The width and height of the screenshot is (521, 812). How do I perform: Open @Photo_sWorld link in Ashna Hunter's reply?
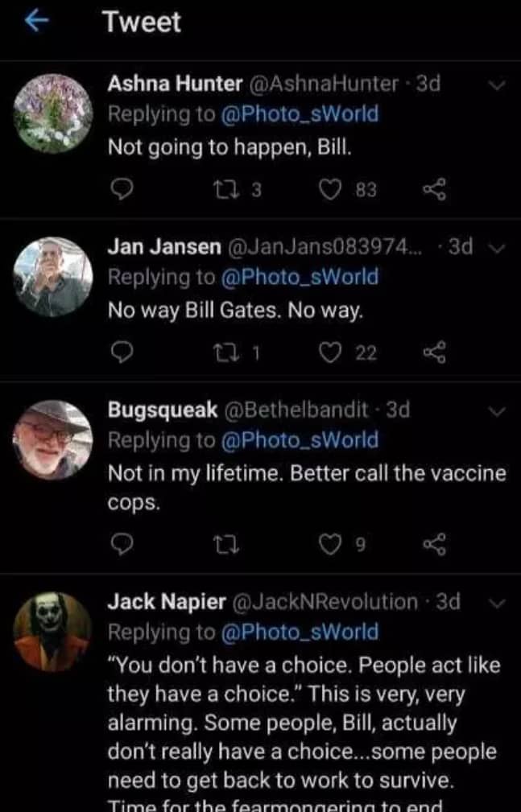click(x=300, y=114)
